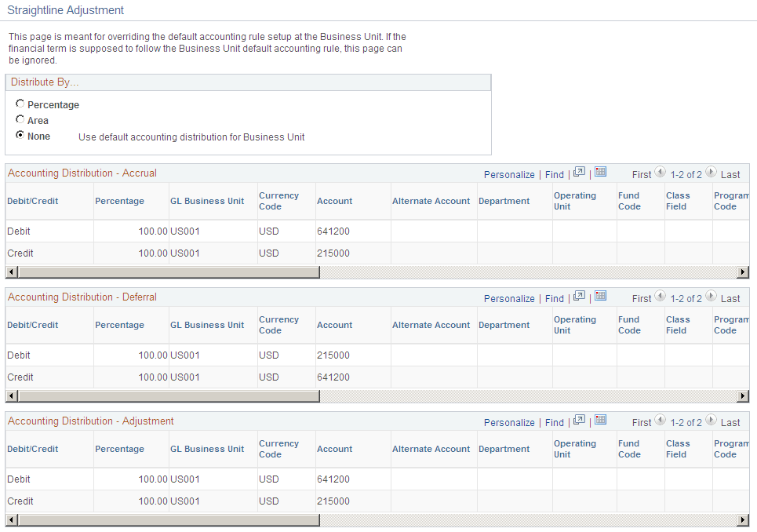Select the None distribution option
757x532 pixels.
[20, 135]
